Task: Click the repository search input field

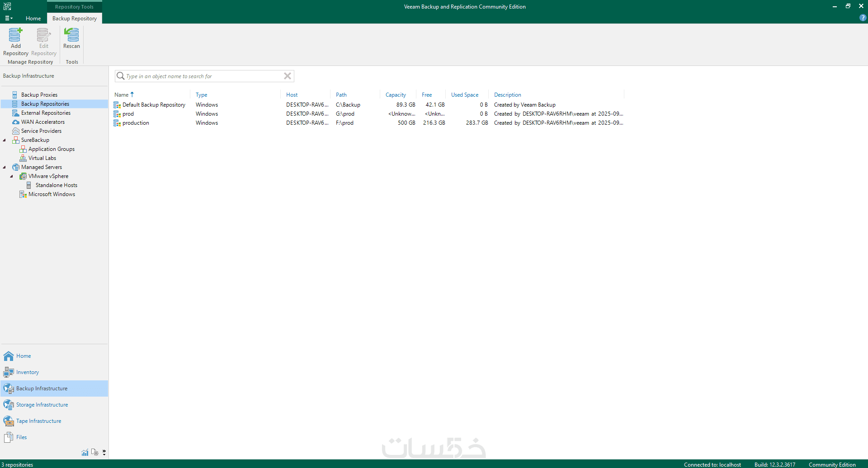Action: (204, 76)
